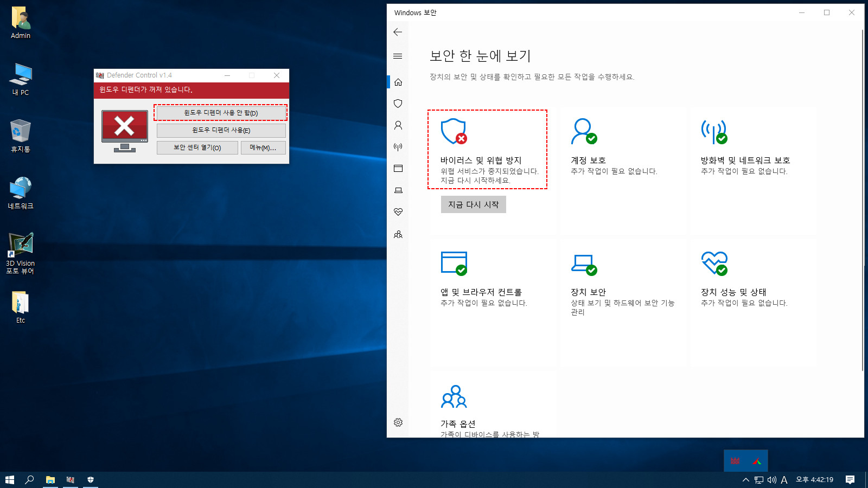
Task: Click red X monitor status icon in Defender Control
Action: (125, 131)
